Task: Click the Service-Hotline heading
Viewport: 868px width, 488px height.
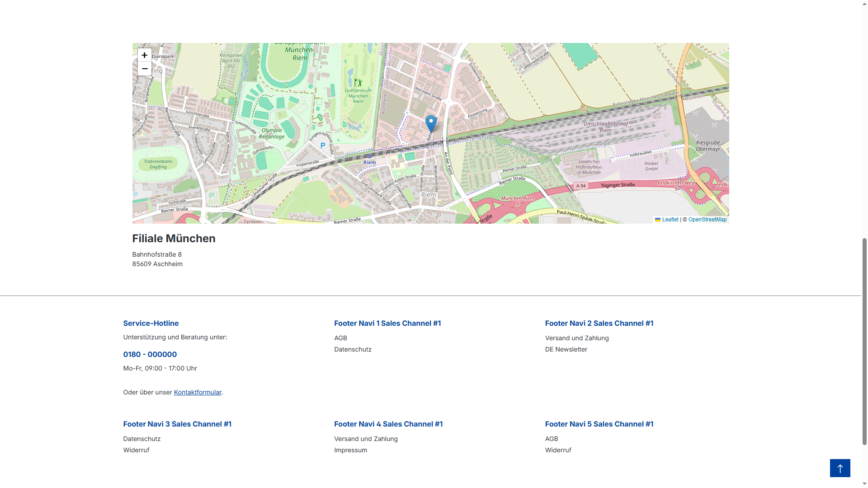Action: (x=151, y=323)
